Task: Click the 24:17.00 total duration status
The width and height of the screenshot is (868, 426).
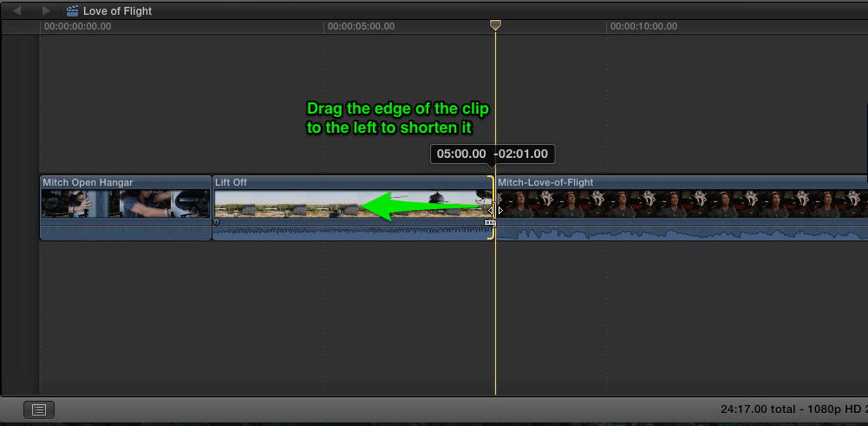Action: click(x=757, y=410)
